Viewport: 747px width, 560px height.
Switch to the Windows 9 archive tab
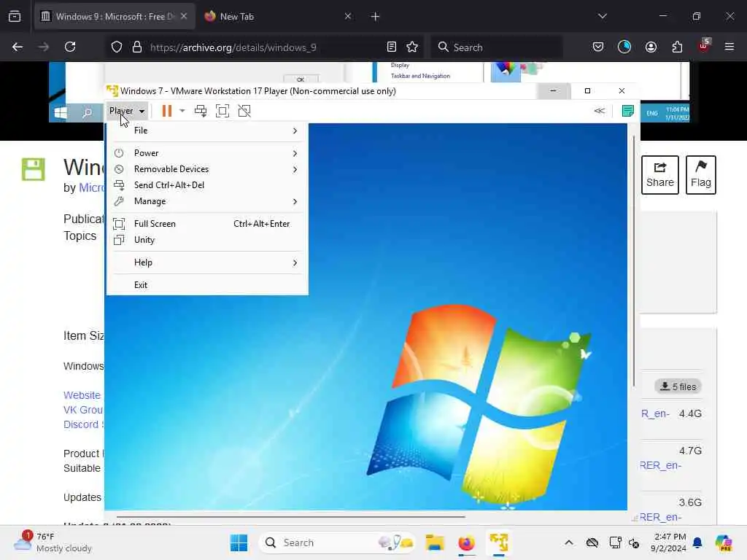(x=115, y=17)
